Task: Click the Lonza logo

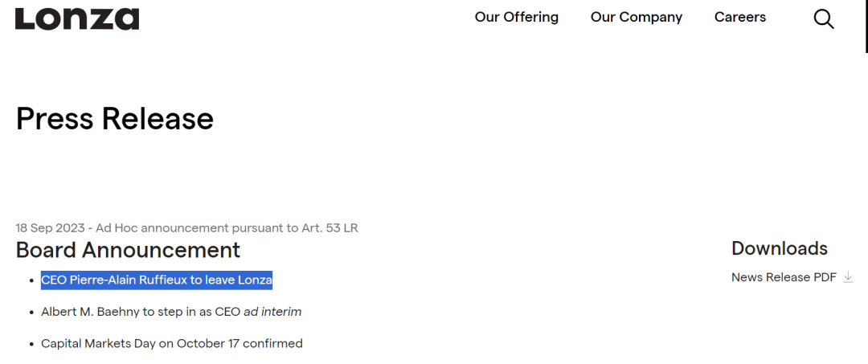Action: (x=77, y=18)
